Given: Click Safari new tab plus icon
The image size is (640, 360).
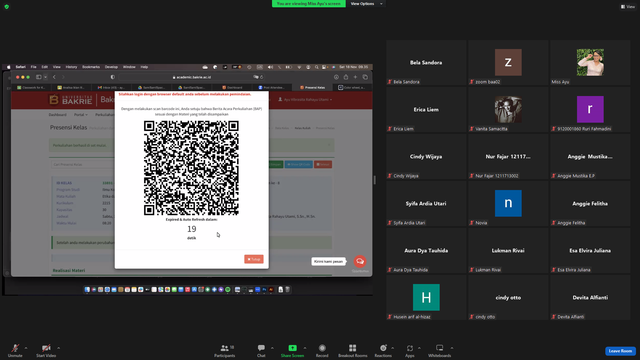Looking at the screenshot, I should (355, 77).
